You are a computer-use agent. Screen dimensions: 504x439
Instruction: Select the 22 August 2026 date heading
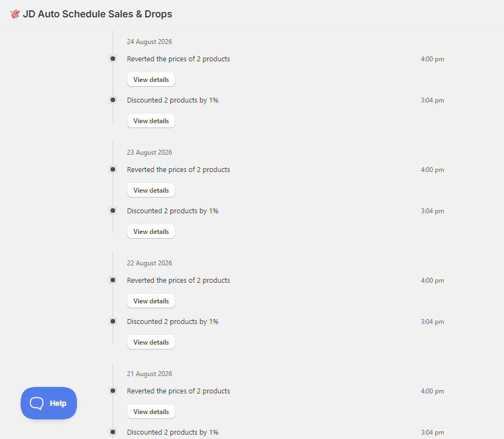click(x=150, y=263)
